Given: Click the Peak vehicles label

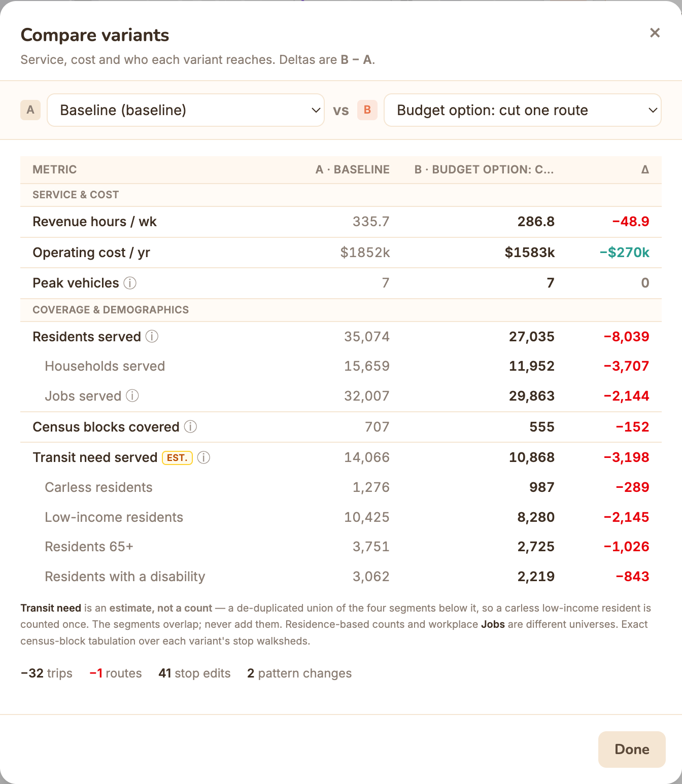Looking at the screenshot, I should pos(76,283).
